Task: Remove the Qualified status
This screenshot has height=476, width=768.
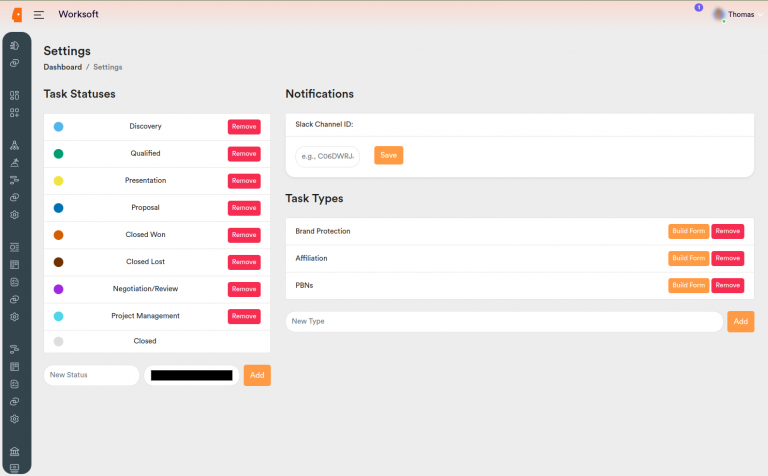Action: (x=244, y=154)
